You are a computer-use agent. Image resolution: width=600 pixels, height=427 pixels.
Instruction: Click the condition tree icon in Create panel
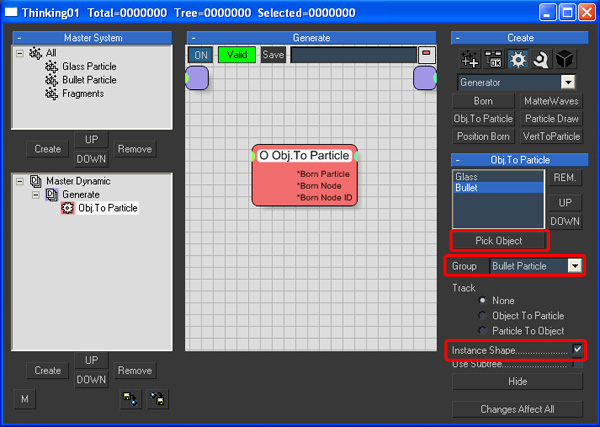(494, 60)
